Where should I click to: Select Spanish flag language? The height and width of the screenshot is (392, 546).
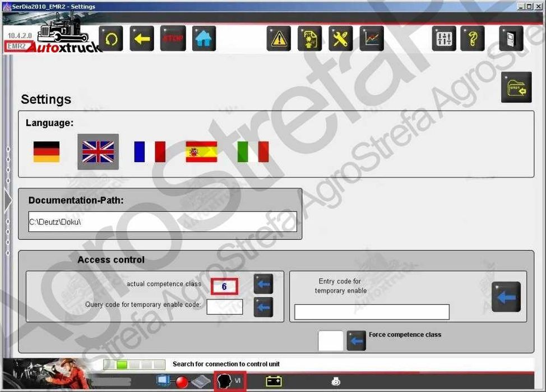coord(201,151)
